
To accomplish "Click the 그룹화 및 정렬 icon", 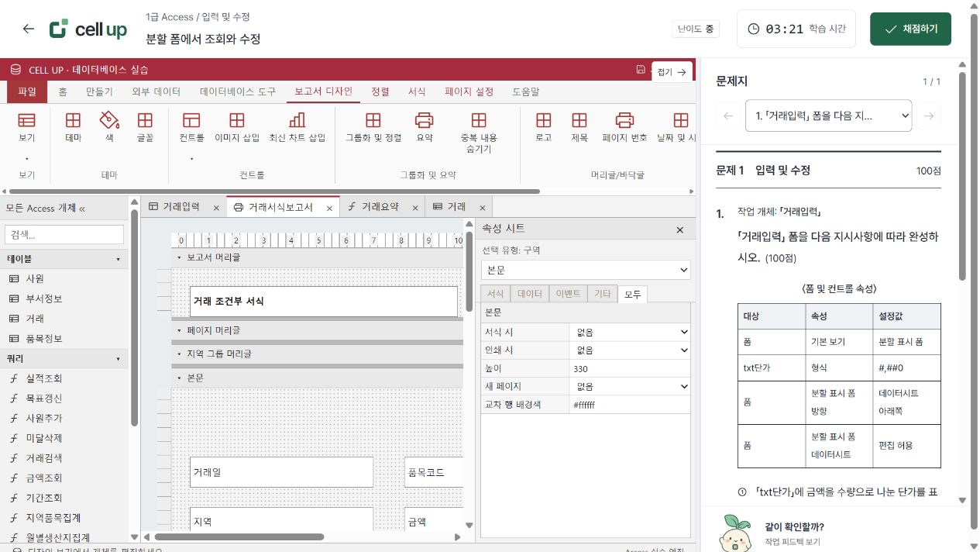I will tap(373, 120).
